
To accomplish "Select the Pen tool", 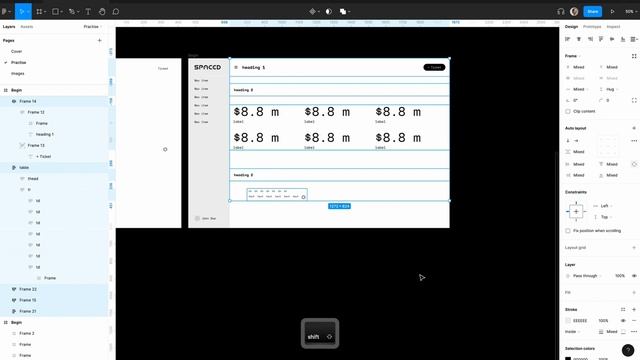I will 72,11.
